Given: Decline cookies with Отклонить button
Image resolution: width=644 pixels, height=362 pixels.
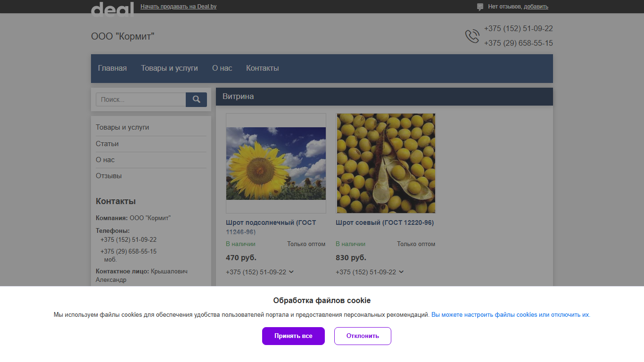Looking at the screenshot, I should (x=363, y=336).
